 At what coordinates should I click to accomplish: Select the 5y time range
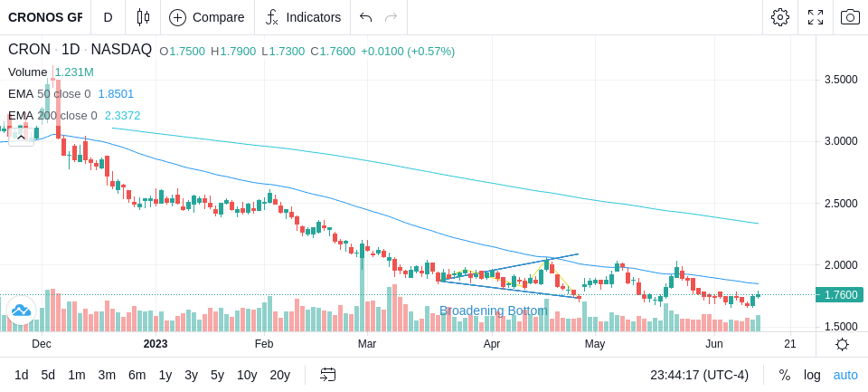(x=217, y=375)
